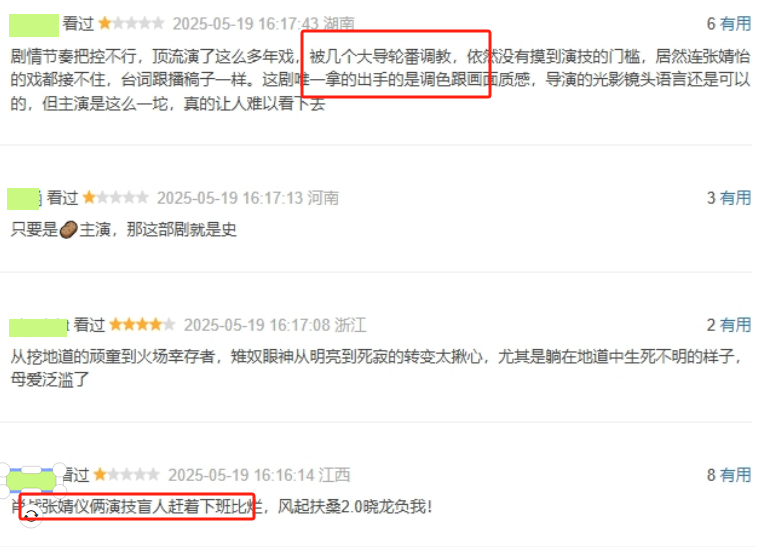Click the four-star rating of Zhejiang review
Viewport: 757px width, 547px height.
click(x=142, y=324)
